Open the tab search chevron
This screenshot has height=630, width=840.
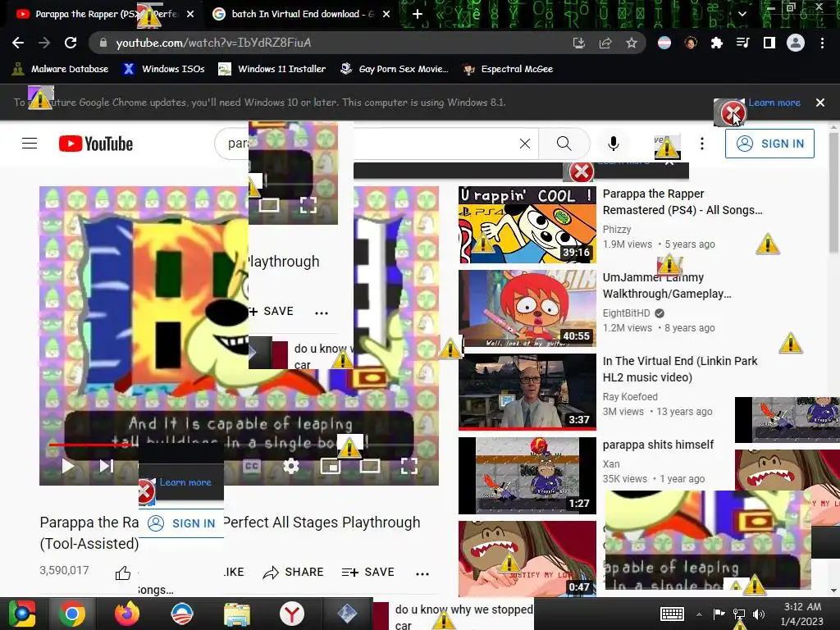point(742,14)
